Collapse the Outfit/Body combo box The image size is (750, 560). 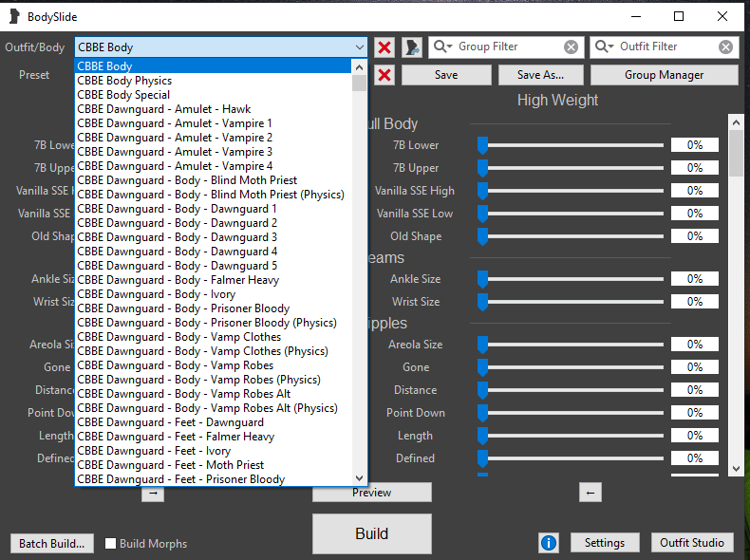tap(360, 47)
